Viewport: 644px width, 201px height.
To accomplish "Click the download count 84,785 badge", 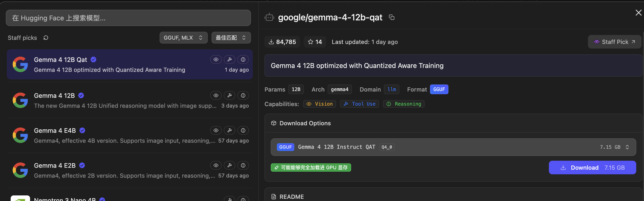I will [x=282, y=42].
